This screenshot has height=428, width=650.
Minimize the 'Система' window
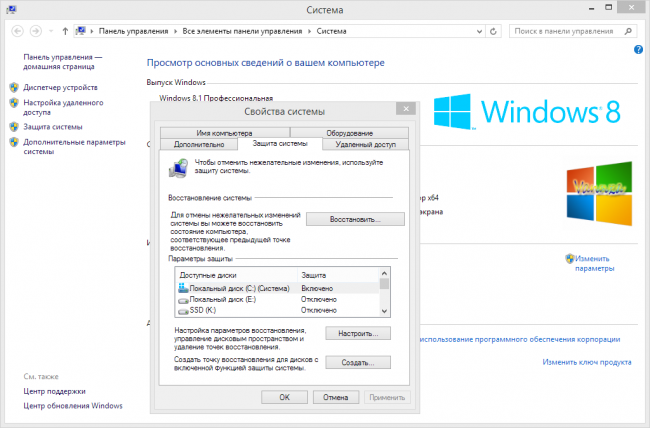(x=592, y=8)
